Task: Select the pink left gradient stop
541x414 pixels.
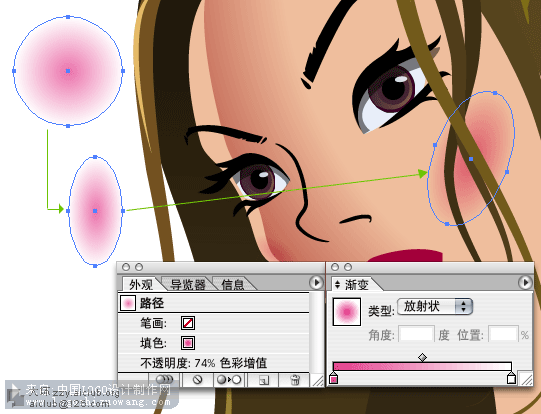Action: click(333, 378)
